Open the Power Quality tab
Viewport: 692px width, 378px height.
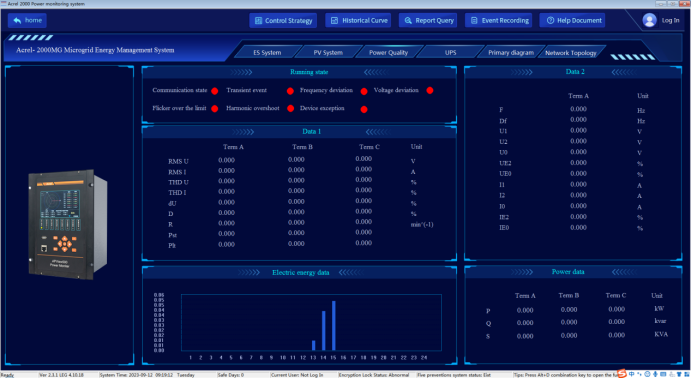click(388, 52)
